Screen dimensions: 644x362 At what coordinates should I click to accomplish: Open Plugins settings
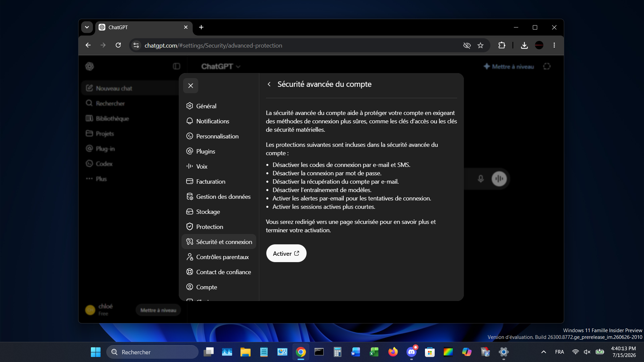coord(219,151)
